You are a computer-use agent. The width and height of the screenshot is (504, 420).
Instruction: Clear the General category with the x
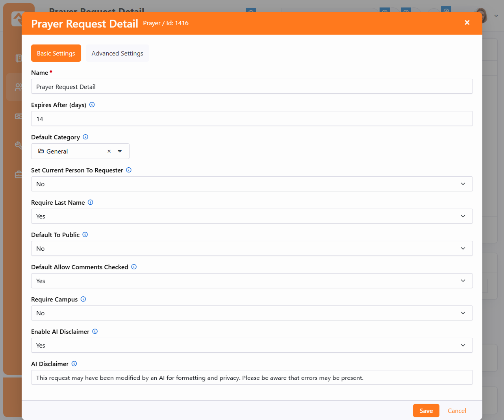coord(109,151)
